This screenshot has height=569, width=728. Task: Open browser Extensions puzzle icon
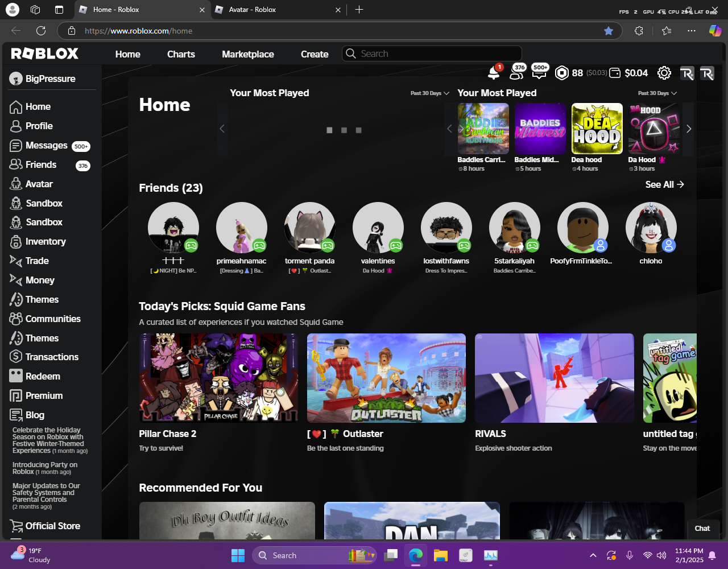click(639, 31)
